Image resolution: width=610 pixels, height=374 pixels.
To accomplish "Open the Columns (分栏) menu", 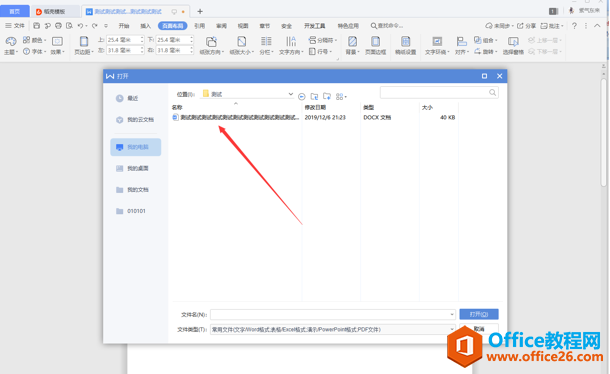I will (x=266, y=46).
